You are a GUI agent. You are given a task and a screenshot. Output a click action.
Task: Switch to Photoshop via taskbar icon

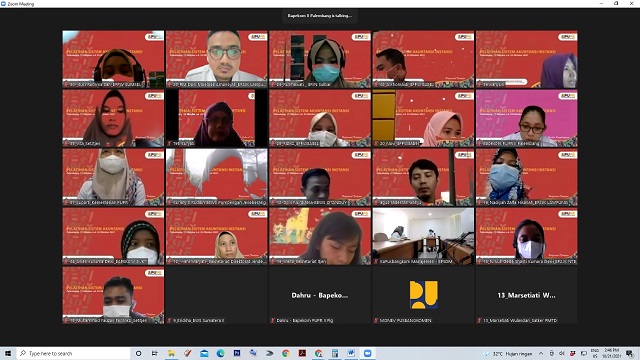237,353
